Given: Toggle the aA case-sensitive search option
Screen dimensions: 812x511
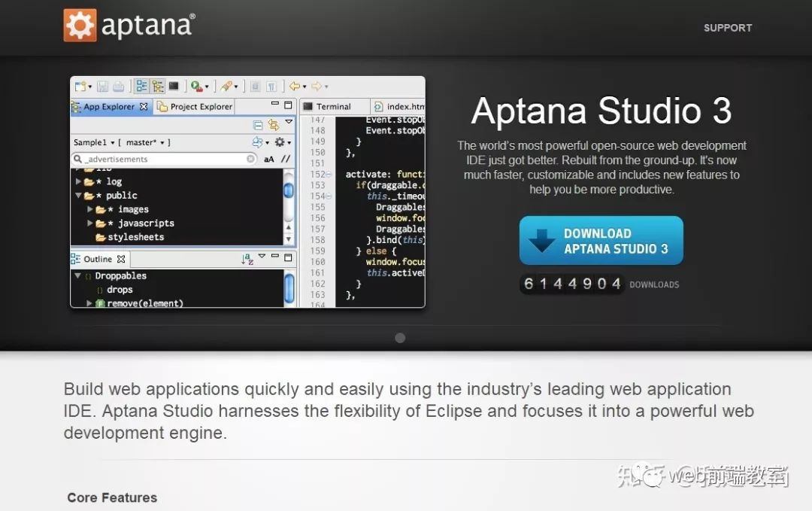Looking at the screenshot, I should 268,159.
